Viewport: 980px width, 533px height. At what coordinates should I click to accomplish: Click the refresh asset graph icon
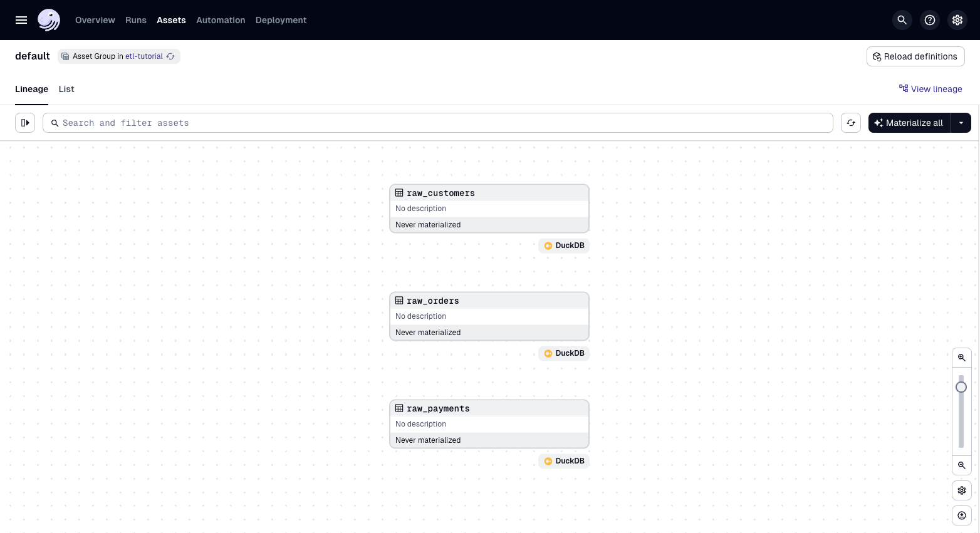pos(850,123)
